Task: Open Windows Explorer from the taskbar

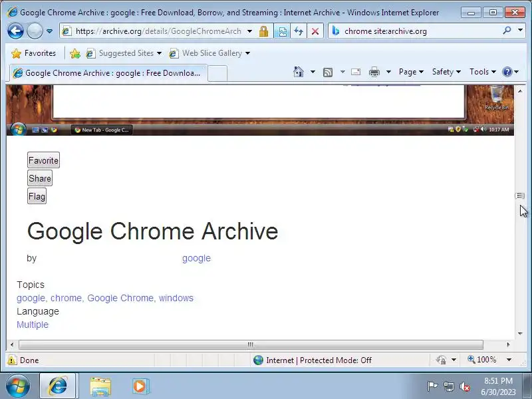Action: [100, 386]
